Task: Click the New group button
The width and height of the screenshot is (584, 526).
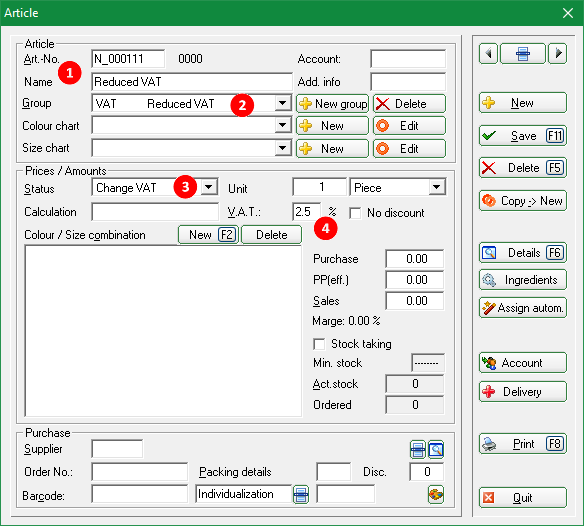Action: point(332,104)
